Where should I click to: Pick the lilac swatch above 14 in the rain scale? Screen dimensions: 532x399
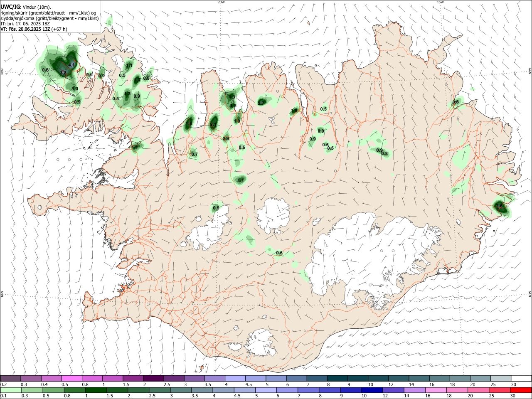point(414,390)
